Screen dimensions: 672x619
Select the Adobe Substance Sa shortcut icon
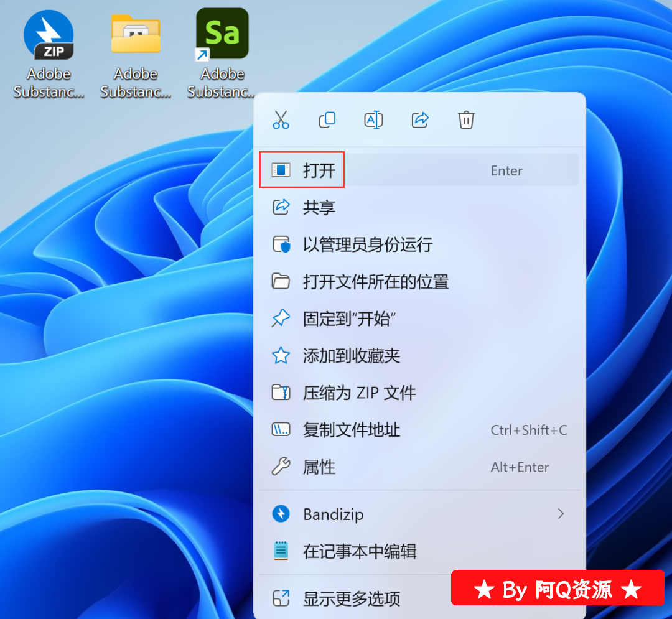222,35
